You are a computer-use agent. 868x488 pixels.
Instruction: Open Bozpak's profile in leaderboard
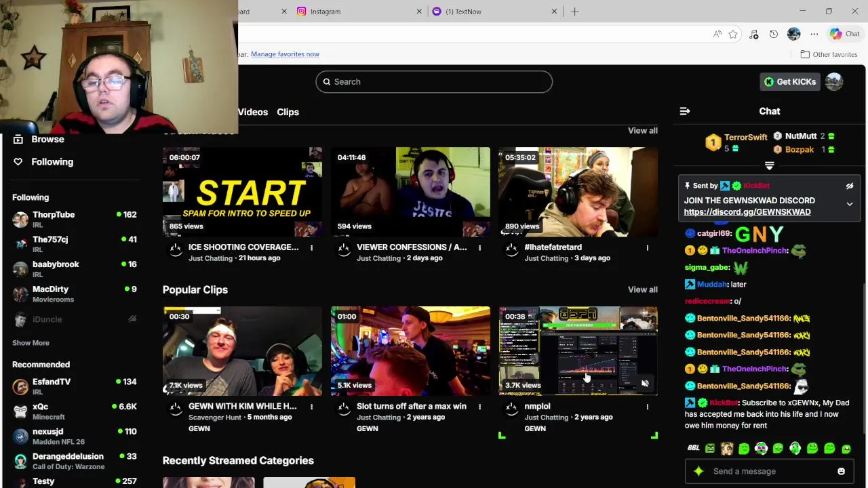click(x=800, y=150)
